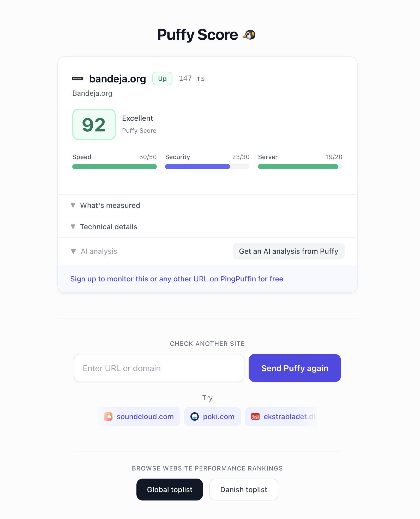Click the bandeja.org favicon icon
Viewport: 420px width, 519px height.
(77, 79)
